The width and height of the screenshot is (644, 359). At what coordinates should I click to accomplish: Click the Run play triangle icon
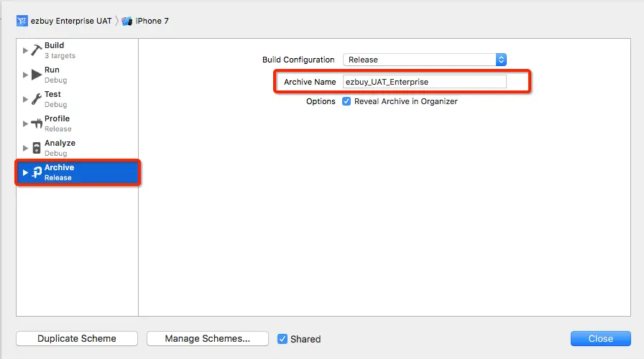point(37,75)
